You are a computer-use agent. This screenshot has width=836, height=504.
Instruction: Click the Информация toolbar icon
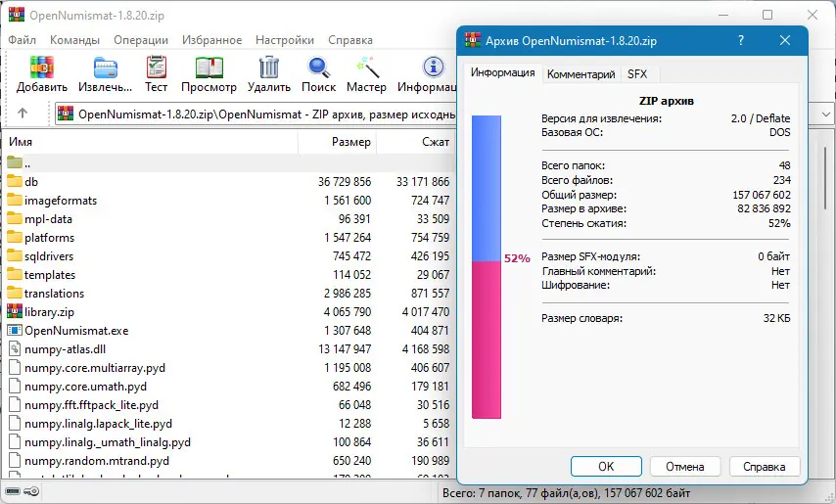[x=434, y=68]
